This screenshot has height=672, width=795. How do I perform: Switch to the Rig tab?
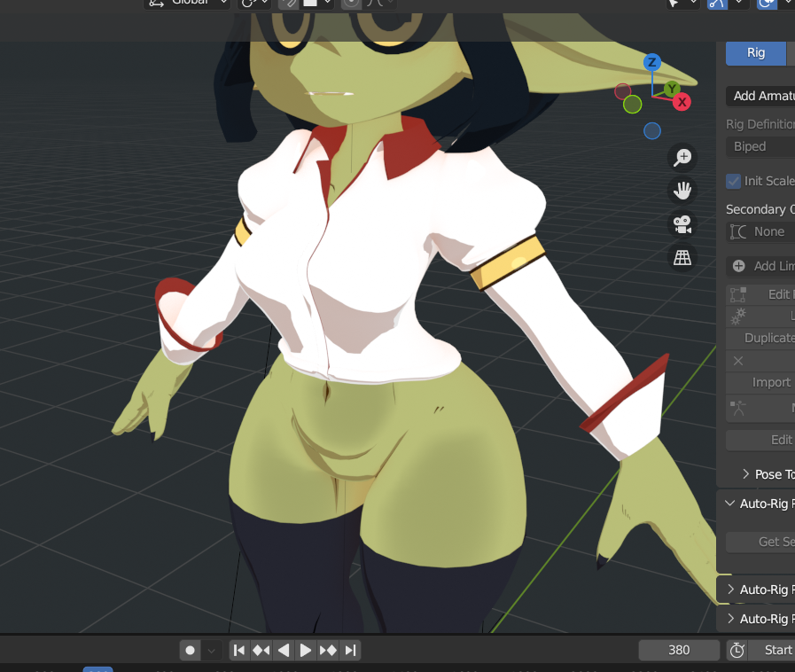(756, 52)
